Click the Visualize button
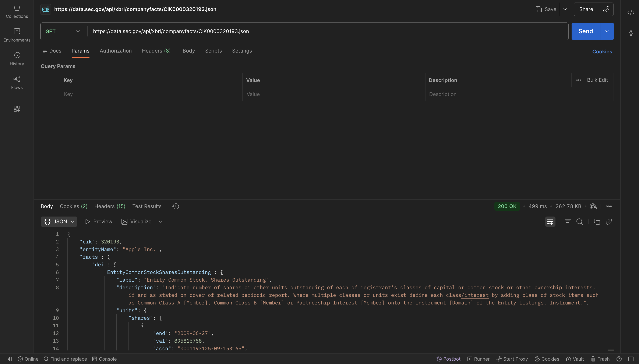639x364 pixels. click(x=136, y=221)
